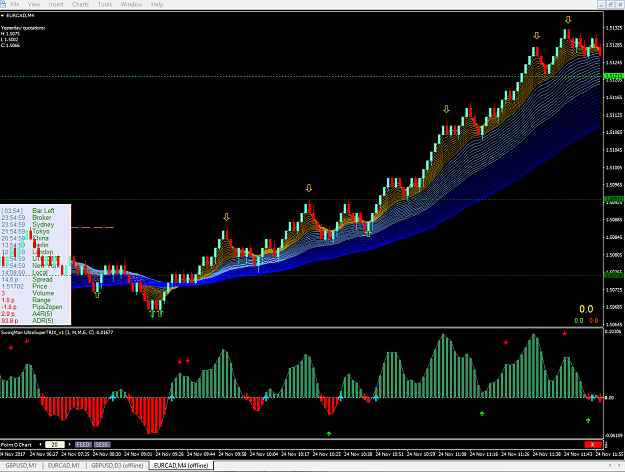Click the FEED button in Point O Chart bar

(x=83, y=444)
